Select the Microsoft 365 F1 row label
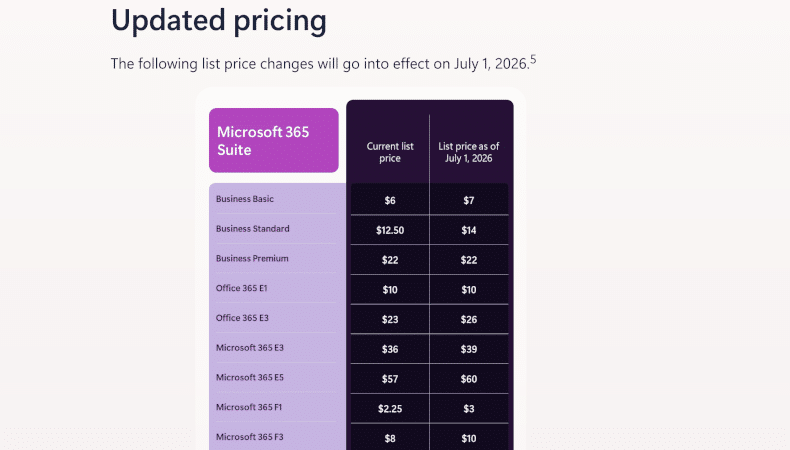 [x=249, y=408]
